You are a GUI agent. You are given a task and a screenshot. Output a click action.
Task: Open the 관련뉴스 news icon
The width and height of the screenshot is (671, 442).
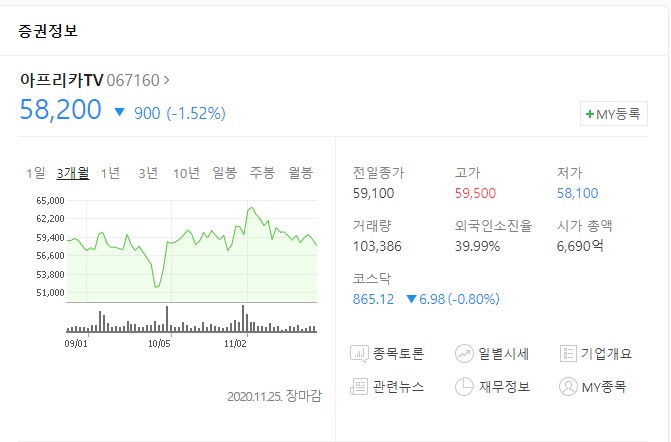click(361, 386)
